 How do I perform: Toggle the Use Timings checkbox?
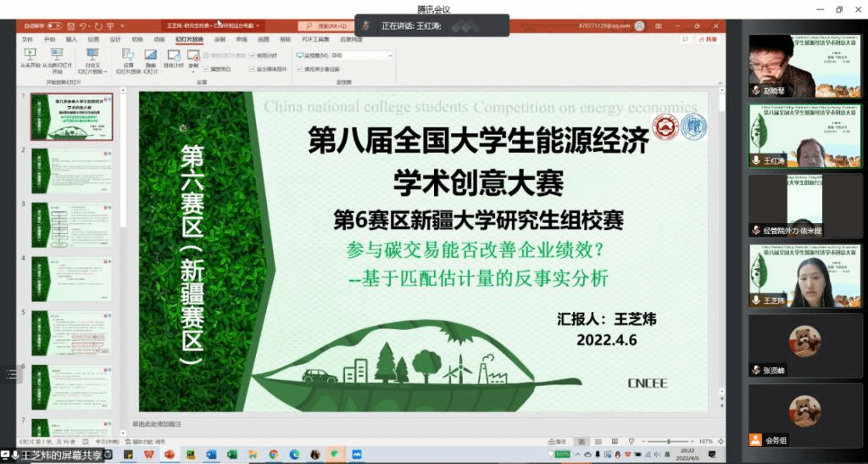(252, 55)
